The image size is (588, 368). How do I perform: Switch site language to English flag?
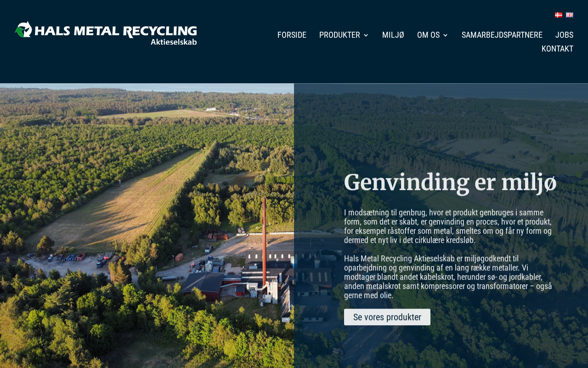[570, 15]
